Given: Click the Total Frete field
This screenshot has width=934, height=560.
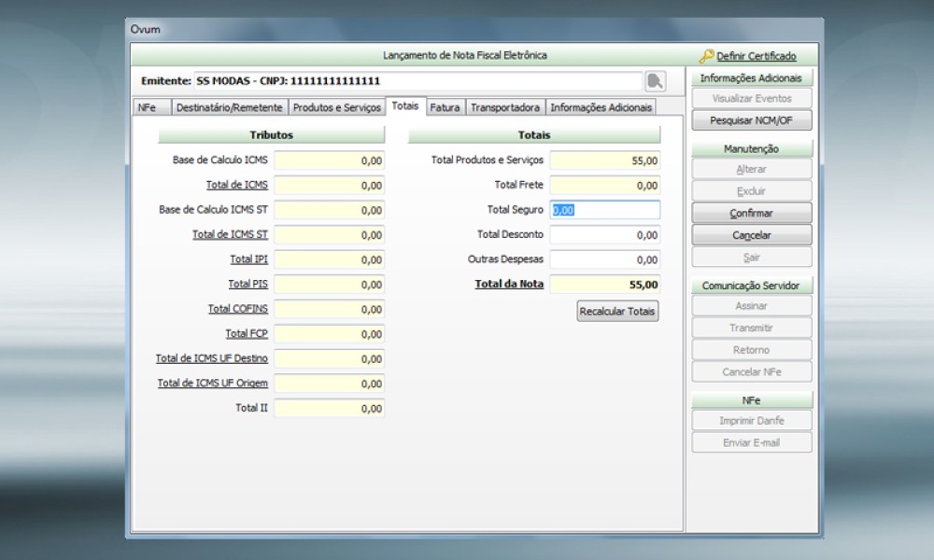Looking at the screenshot, I should point(605,186).
